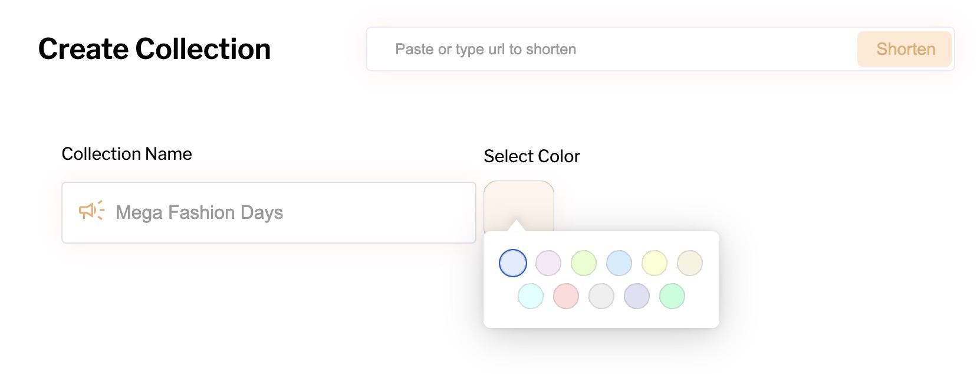The image size is (980, 374).
Task: Click the Create Collection heading
Action: click(154, 49)
